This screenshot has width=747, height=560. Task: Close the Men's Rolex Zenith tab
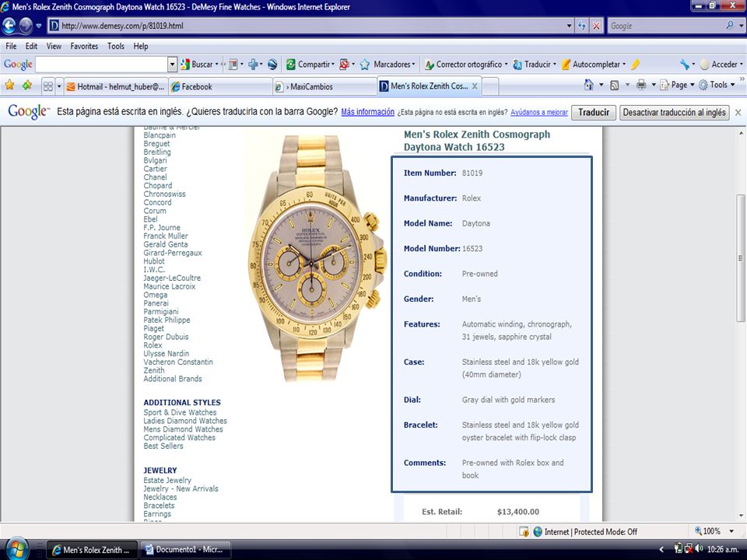475,86
